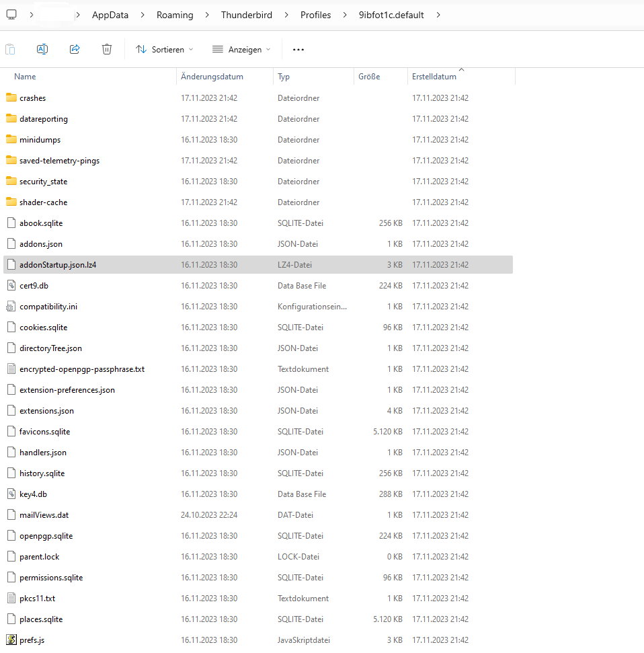This screenshot has width=644, height=653.
Task: Sort by Größe column header
Action: pos(369,77)
